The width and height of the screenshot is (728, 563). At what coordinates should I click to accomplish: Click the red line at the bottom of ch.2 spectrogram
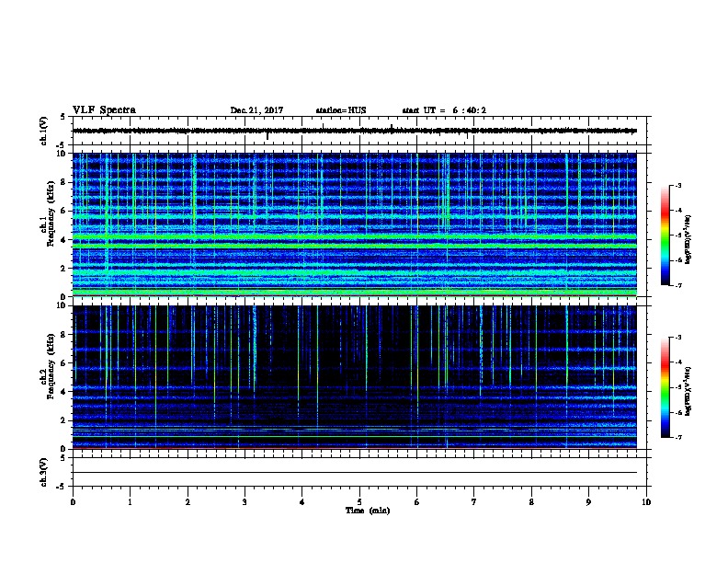click(x=354, y=448)
